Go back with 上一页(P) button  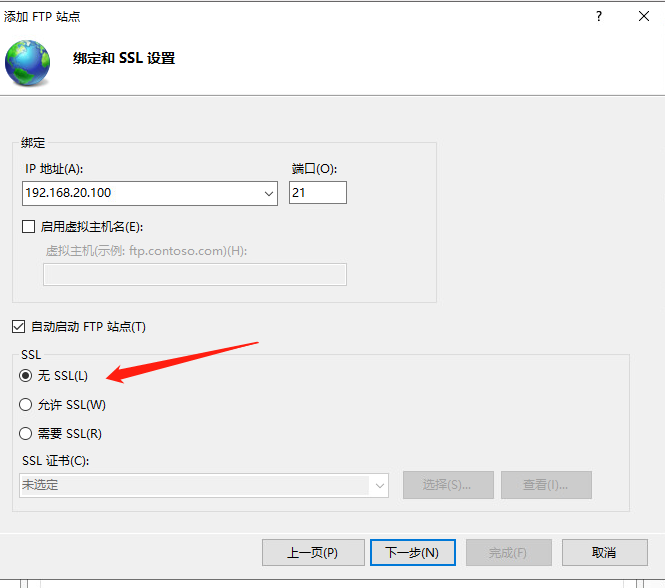(313, 552)
